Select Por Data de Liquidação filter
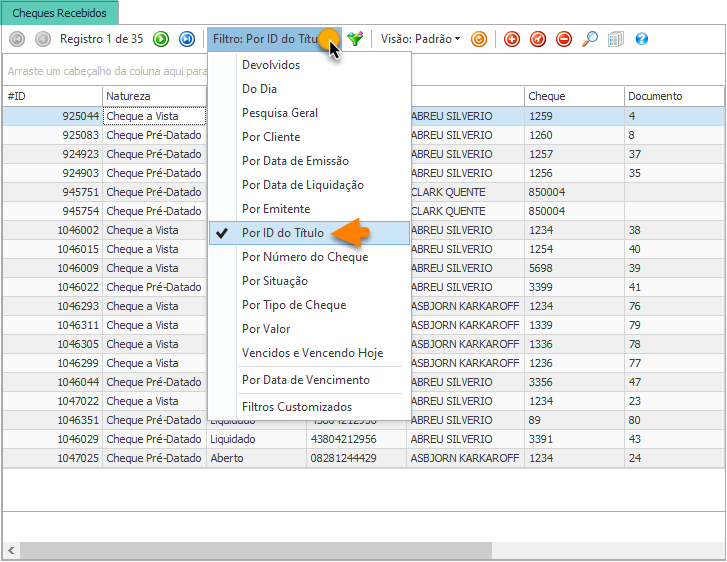The width and height of the screenshot is (727, 562). pyautogui.click(x=309, y=185)
